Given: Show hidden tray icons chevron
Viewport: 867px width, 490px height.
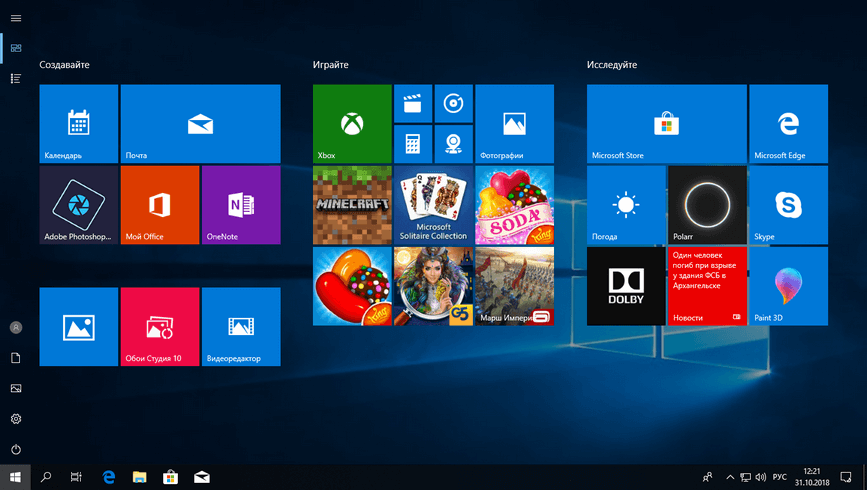Looking at the screenshot, I should tap(730, 477).
